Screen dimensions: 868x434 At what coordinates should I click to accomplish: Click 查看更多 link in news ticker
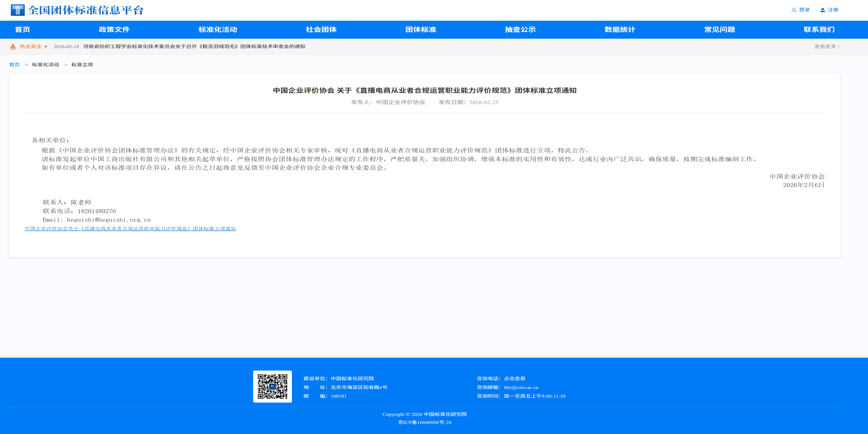point(827,47)
